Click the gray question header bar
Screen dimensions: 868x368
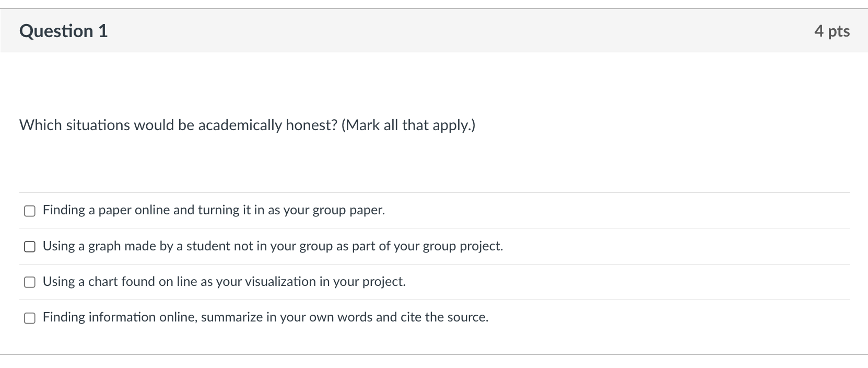(x=433, y=30)
